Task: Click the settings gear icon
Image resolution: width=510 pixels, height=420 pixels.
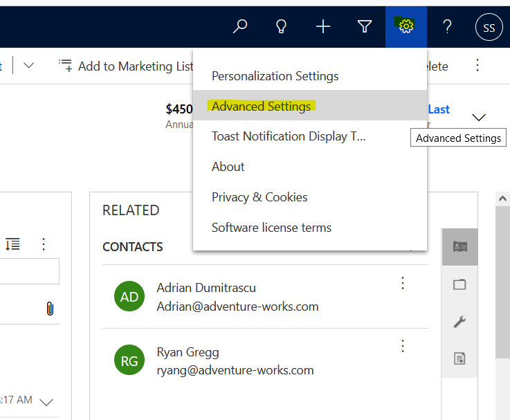Action: click(406, 27)
